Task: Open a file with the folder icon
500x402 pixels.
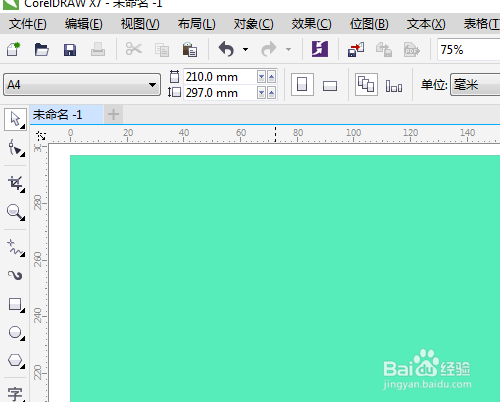Action: click(42, 50)
